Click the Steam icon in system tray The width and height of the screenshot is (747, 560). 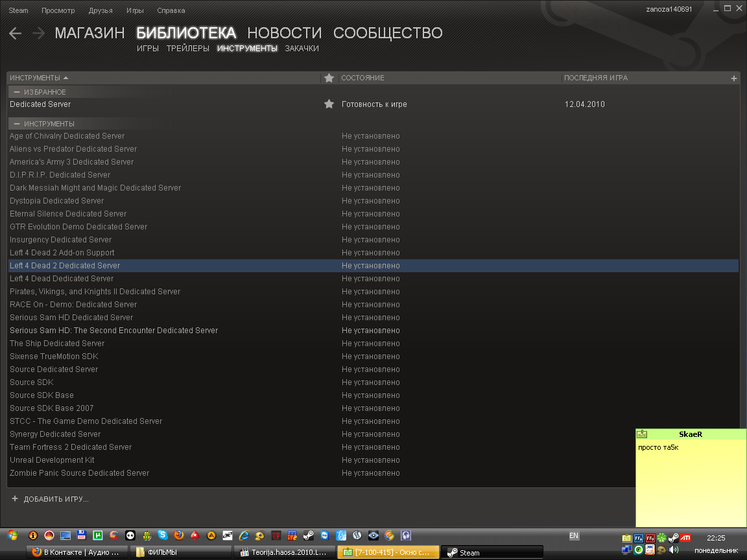coord(674,538)
